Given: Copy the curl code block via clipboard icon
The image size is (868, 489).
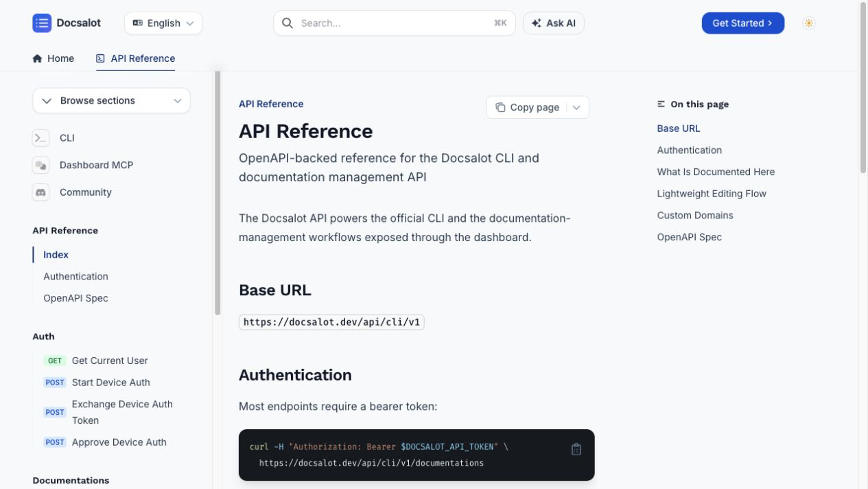Looking at the screenshot, I should [576, 449].
